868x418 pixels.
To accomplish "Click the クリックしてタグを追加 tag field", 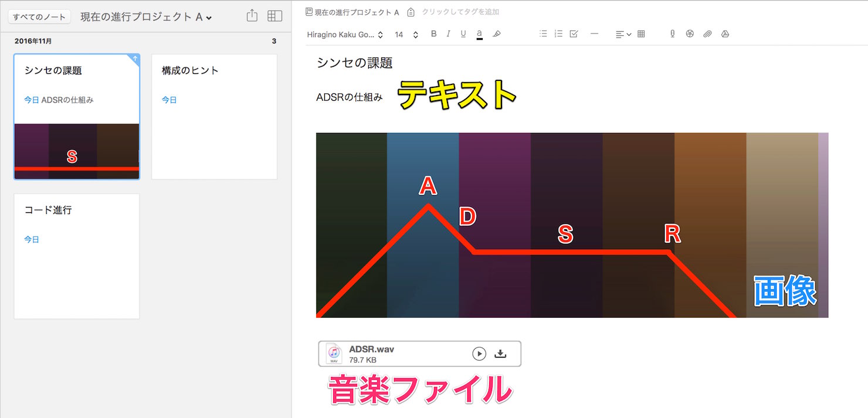I will tap(460, 12).
